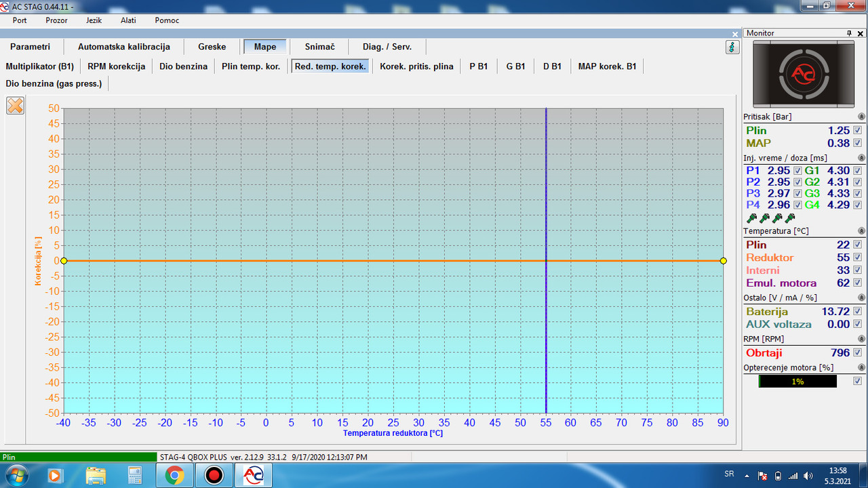Viewport: 868px width, 488px height.
Task: Select the Korek. pritis. plina map
Action: pos(416,66)
